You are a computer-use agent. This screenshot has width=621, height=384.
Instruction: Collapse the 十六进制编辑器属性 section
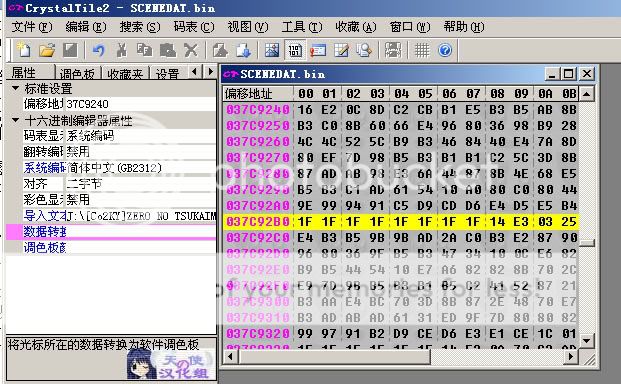[x=15, y=120]
